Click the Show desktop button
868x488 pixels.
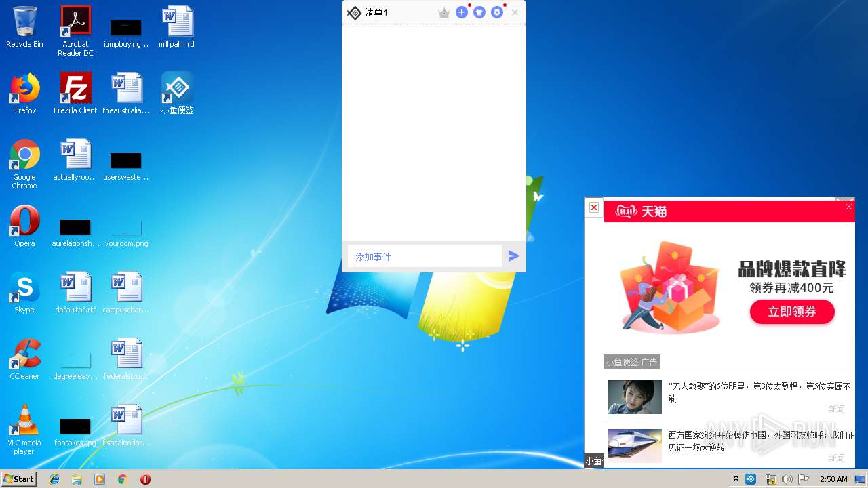[x=861, y=479]
